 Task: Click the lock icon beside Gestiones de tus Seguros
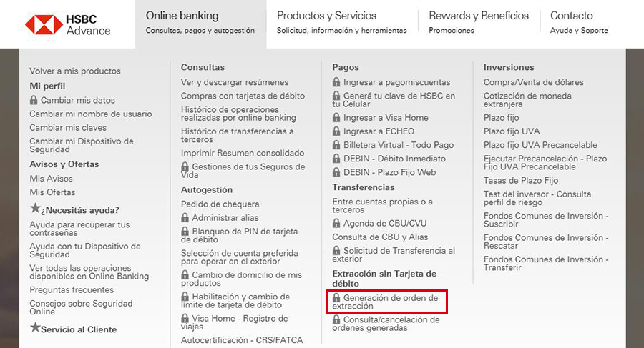coord(185,166)
